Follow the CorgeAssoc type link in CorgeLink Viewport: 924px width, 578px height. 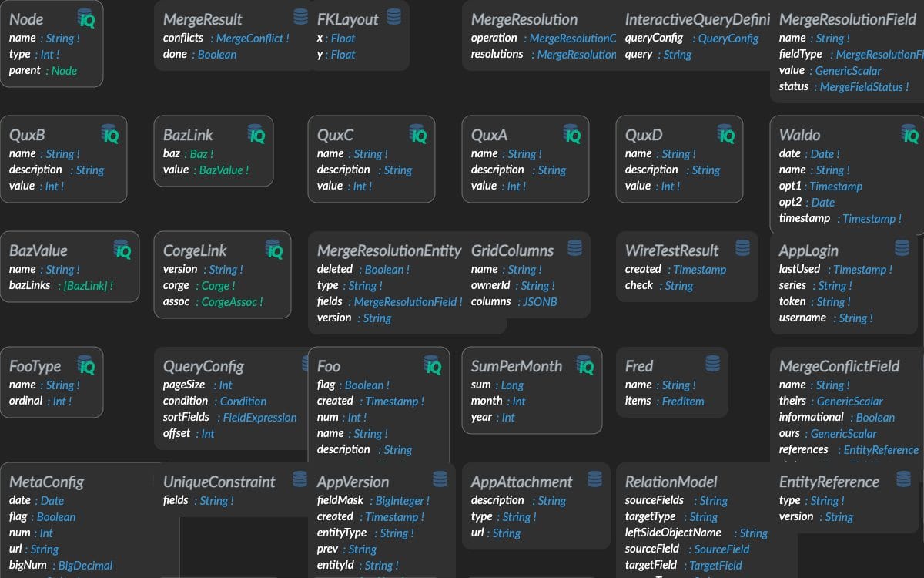tap(232, 302)
